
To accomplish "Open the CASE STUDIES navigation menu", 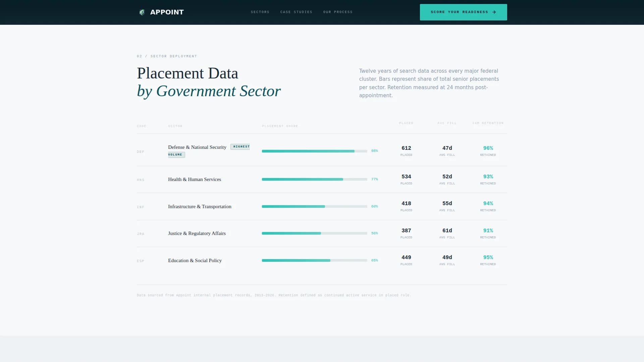I will pyautogui.click(x=296, y=12).
